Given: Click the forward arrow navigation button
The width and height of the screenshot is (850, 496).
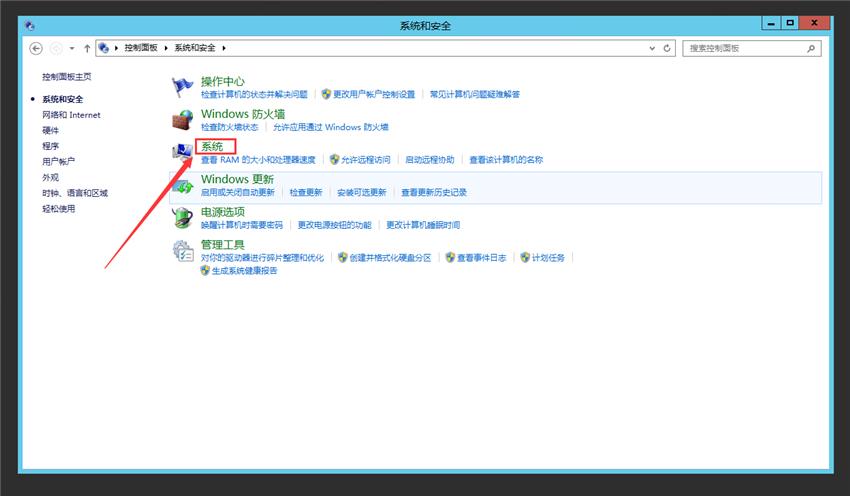Looking at the screenshot, I should pyautogui.click(x=56, y=48).
